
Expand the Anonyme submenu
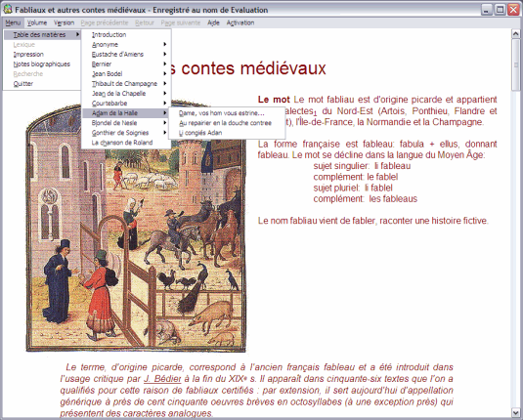click(x=126, y=44)
